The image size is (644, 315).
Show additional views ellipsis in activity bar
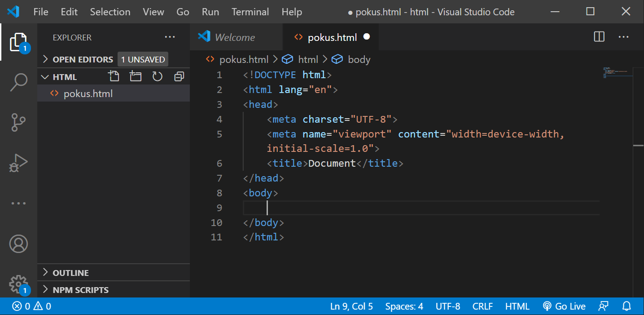[x=18, y=203]
